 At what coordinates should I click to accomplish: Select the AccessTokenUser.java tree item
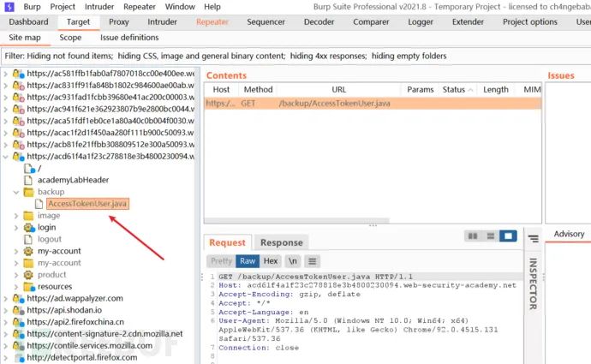click(87, 204)
